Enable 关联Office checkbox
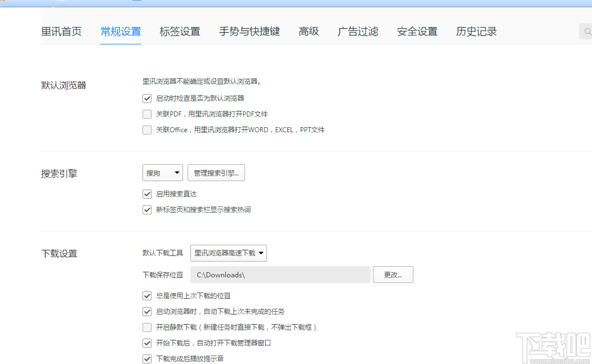This screenshot has height=364, width=592. click(x=147, y=130)
